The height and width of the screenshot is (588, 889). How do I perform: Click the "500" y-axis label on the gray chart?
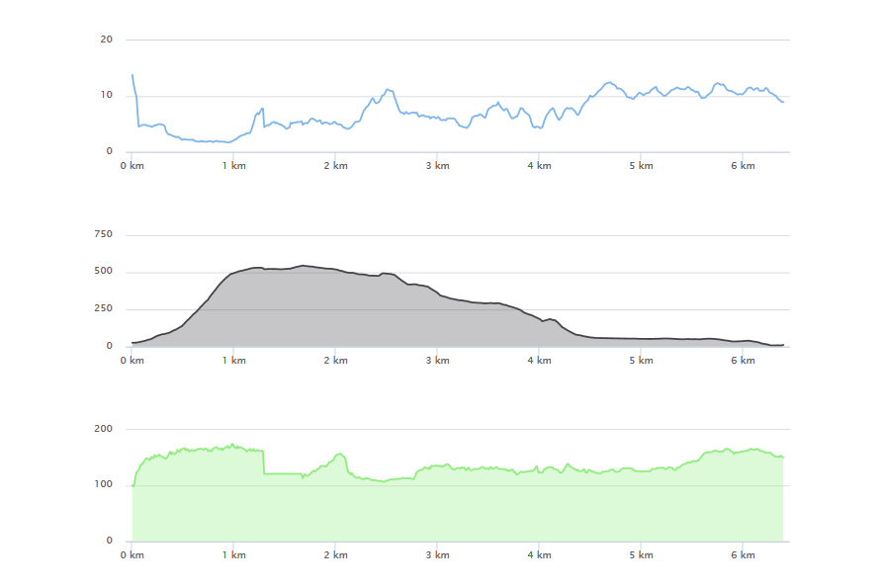tap(104, 272)
